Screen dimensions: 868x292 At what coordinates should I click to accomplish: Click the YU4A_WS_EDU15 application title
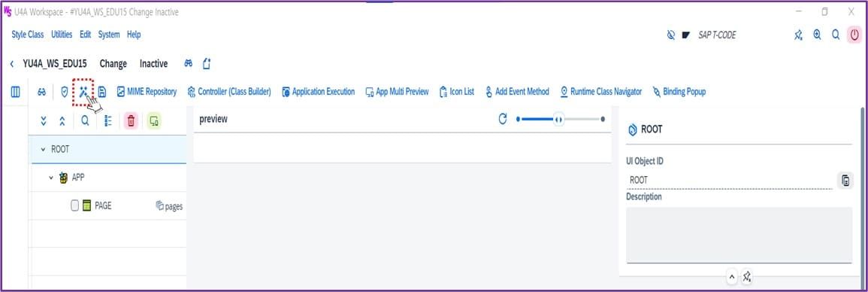tap(55, 64)
